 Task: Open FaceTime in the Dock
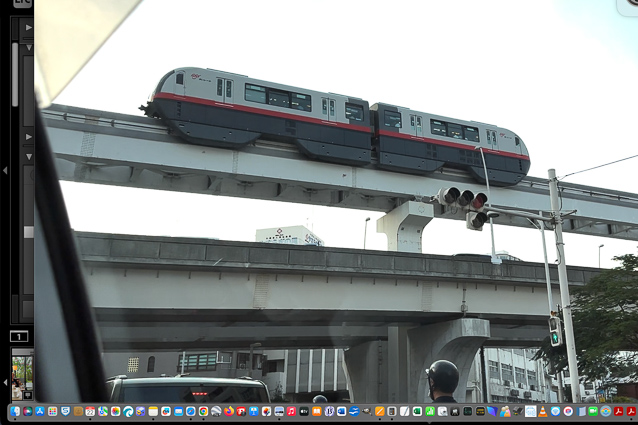click(593, 412)
